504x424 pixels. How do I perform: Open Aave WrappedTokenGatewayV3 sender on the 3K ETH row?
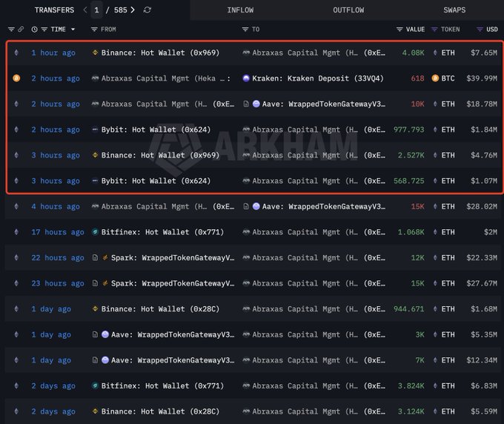pyautogui.click(x=173, y=334)
